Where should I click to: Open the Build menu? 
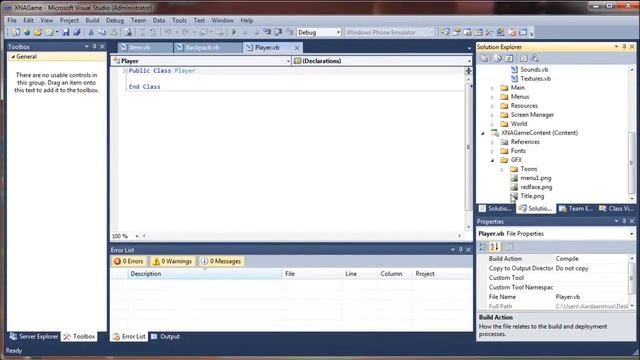[x=92, y=20]
